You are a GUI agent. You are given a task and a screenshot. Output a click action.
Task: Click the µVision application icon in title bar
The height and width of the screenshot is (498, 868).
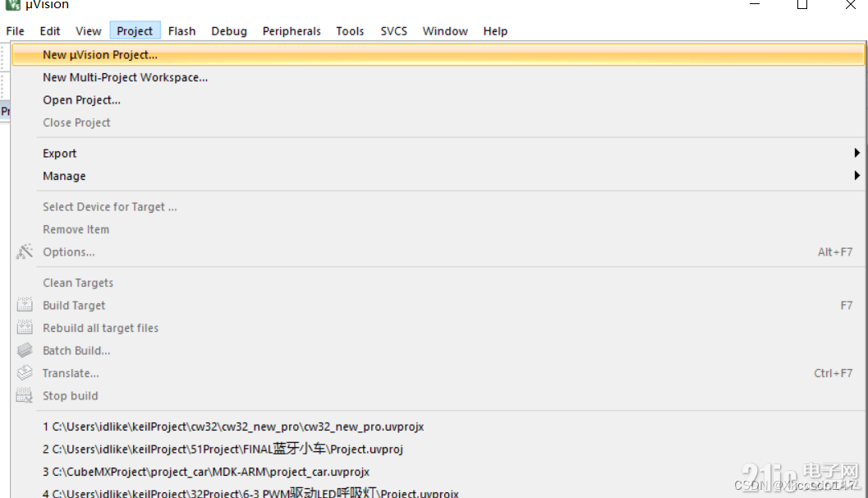click(x=13, y=4)
